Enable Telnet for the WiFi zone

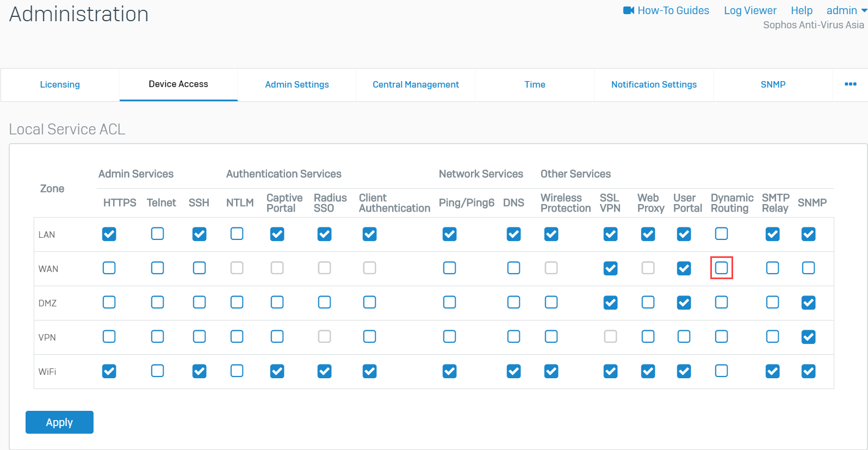click(158, 371)
